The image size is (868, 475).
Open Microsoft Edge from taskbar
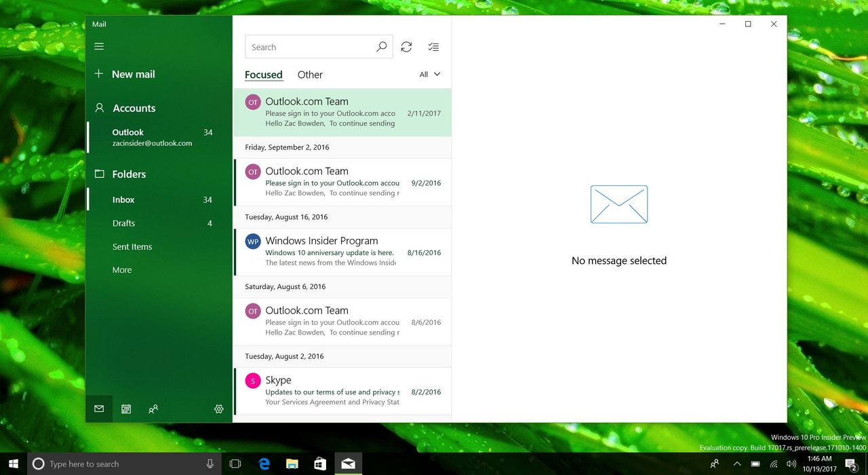coord(264,464)
